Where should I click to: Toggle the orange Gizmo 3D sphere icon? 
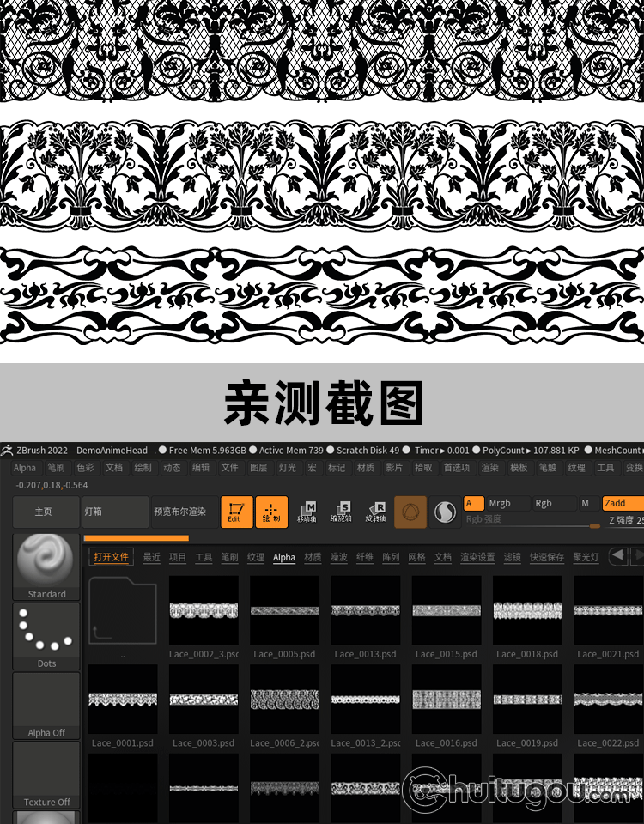tap(410, 512)
